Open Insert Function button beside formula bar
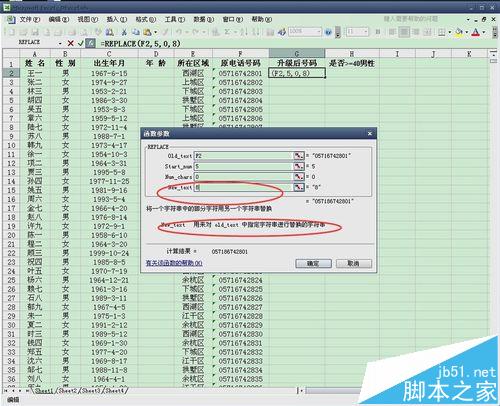 click(90, 43)
